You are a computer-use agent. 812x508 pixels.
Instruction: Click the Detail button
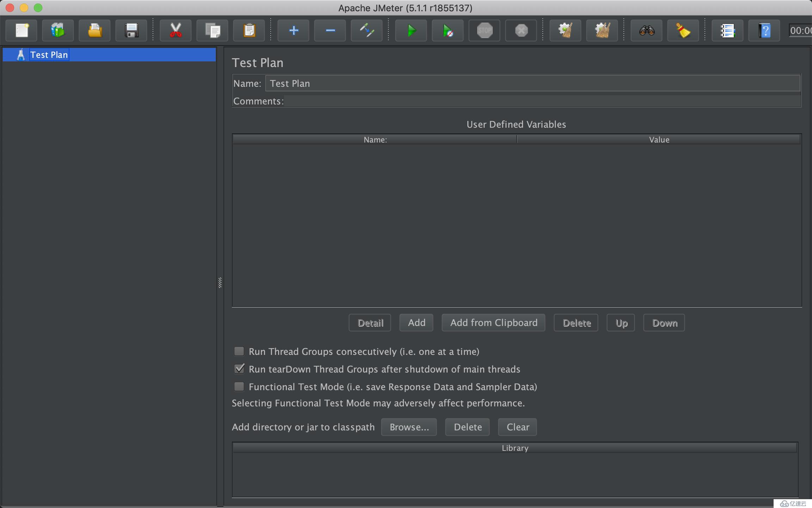[x=370, y=323]
